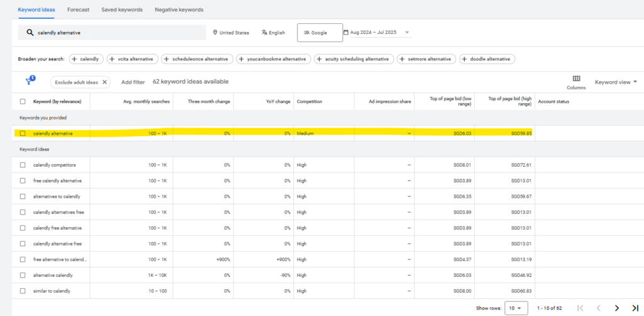Click the Google search network button
This screenshot has width=644, height=316.
[x=319, y=33]
